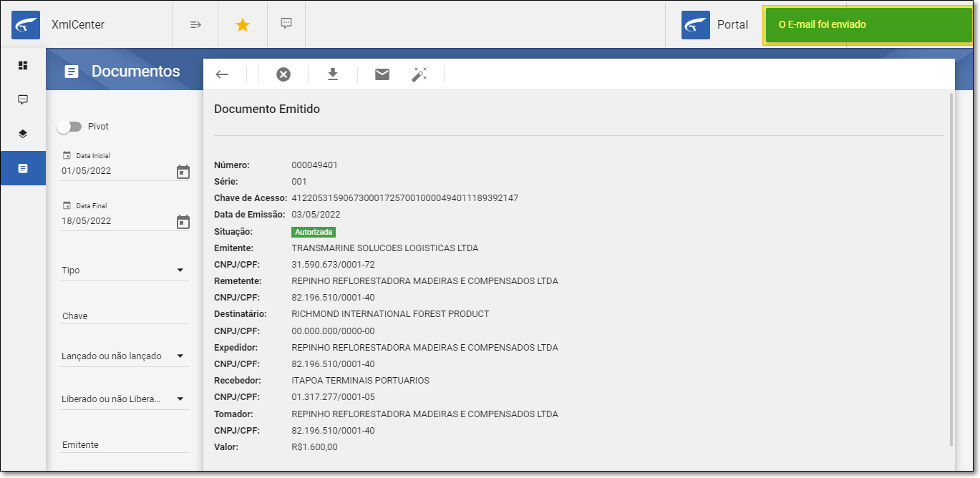Open dashboard icon in left sidebar

[23, 66]
